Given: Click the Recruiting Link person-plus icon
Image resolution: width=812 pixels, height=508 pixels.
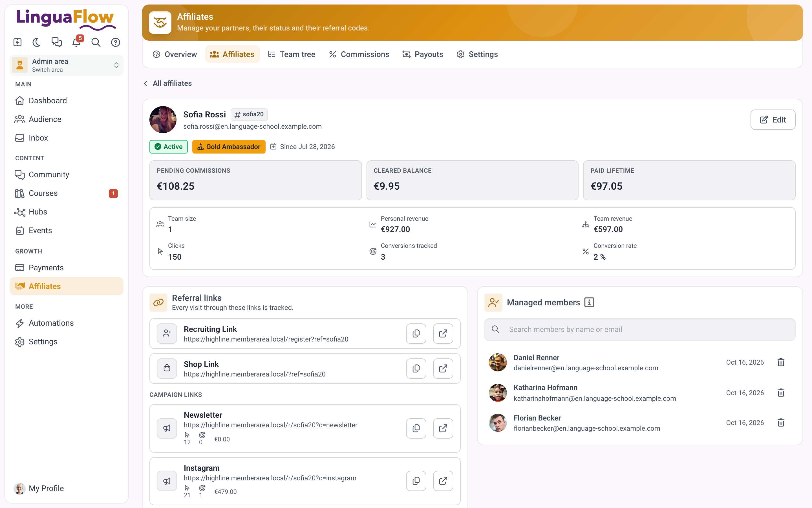Looking at the screenshot, I should (167, 334).
